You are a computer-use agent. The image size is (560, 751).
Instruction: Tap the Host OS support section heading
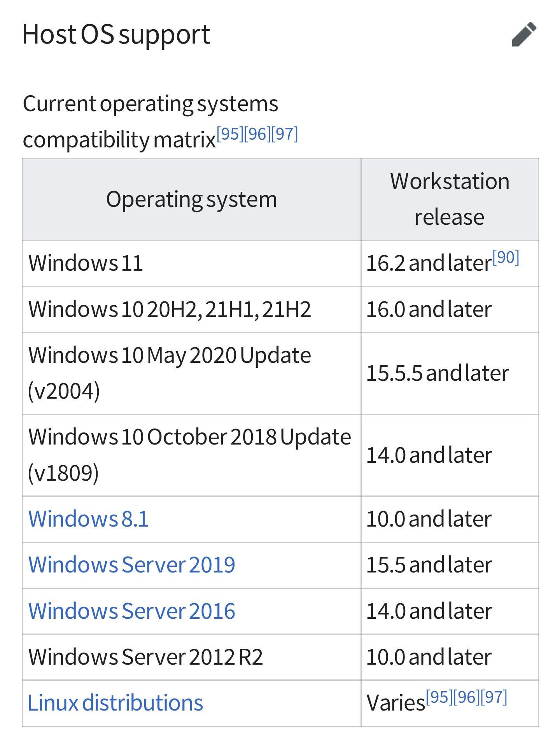click(116, 35)
